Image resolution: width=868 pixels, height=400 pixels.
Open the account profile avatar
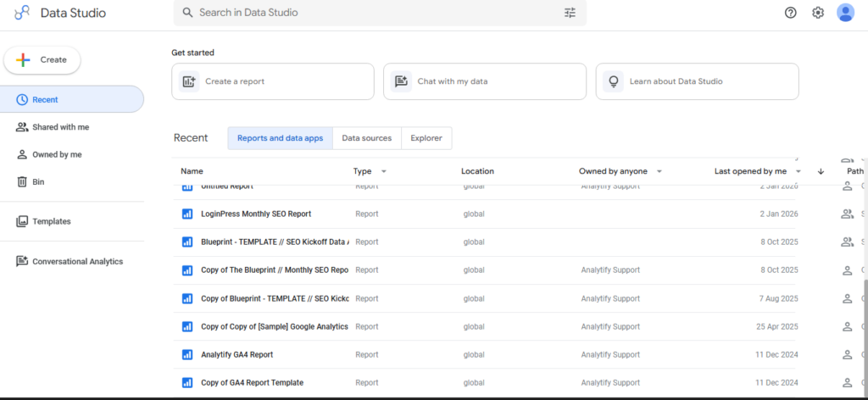(x=845, y=12)
